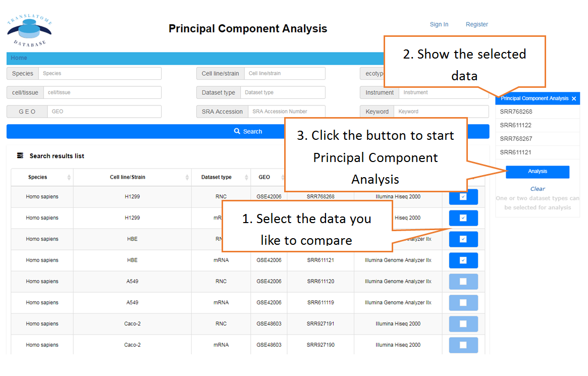
Task: Click the Sign In link
Action: point(439,24)
